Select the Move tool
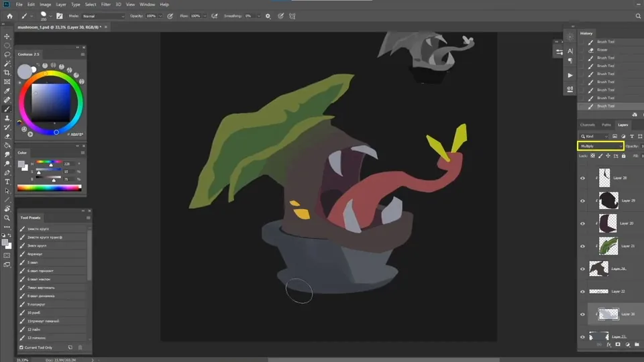 [7, 36]
